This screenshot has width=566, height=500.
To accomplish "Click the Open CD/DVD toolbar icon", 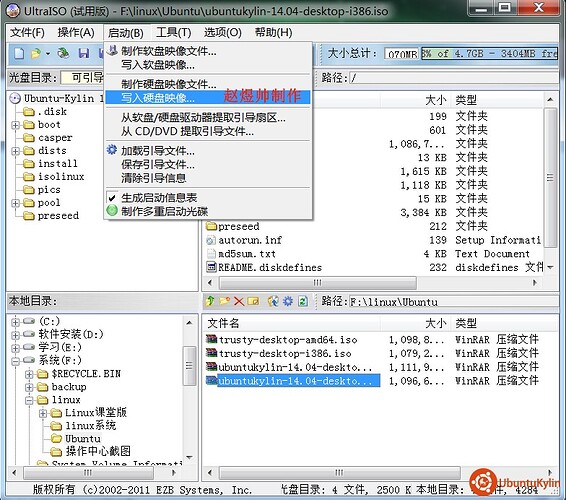I will coord(64,53).
